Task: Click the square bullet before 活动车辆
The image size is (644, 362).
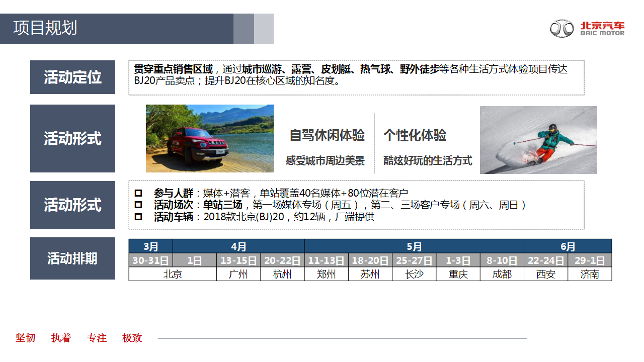Action: coord(138,217)
